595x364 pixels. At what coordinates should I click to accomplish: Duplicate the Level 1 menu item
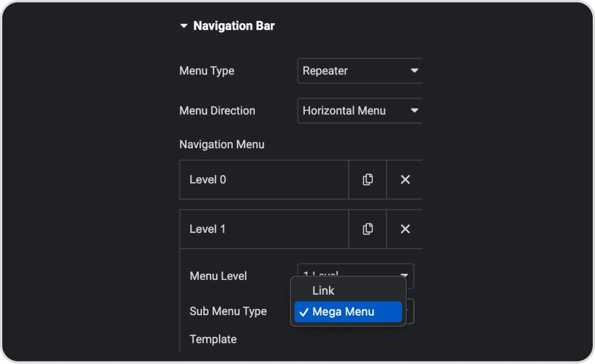367,229
